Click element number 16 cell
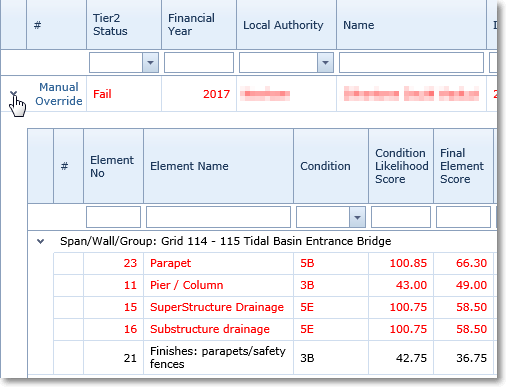Viewport: 506px width, 387px height. [x=113, y=329]
